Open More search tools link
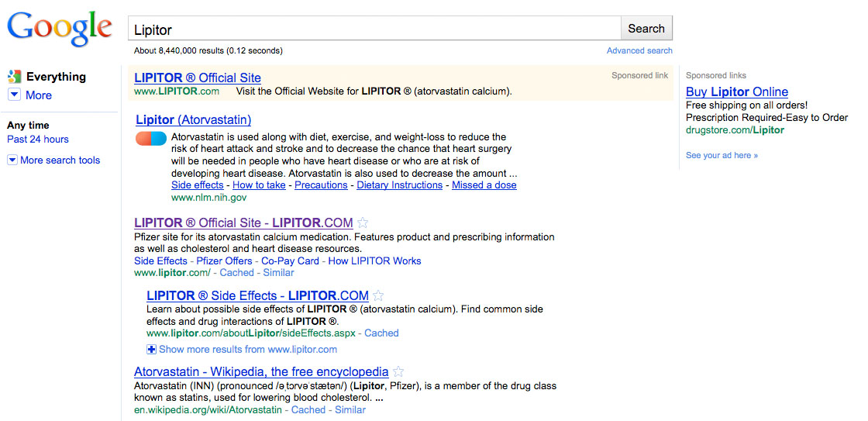 pyautogui.click(x=60, y=160)
